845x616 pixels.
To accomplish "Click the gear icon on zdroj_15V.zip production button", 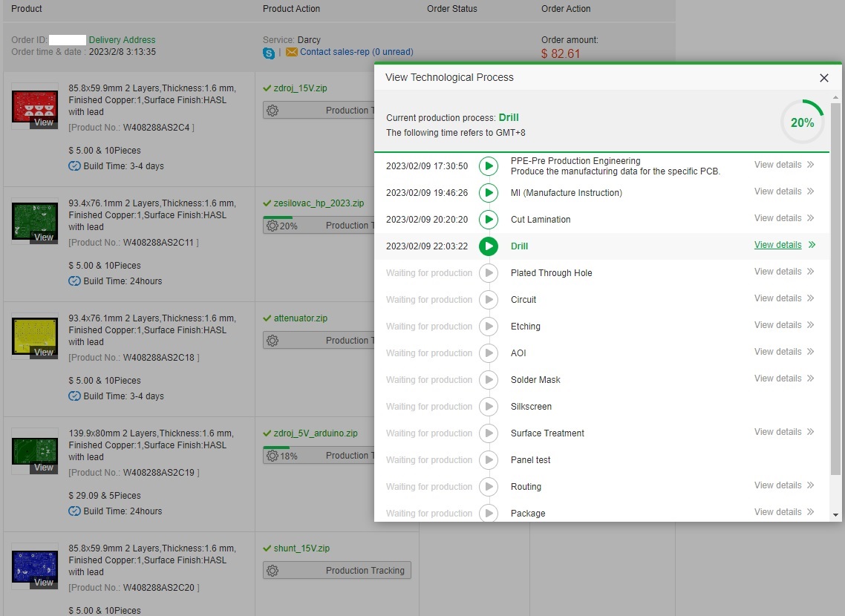I will 273,111.
